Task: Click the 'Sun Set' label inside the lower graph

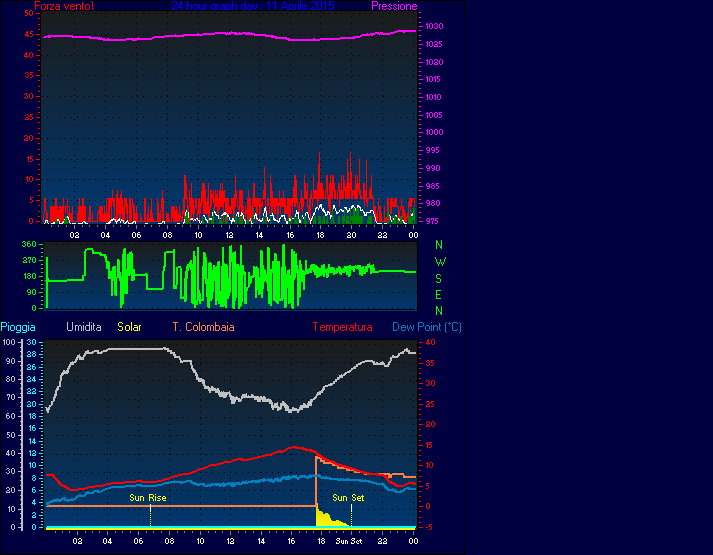Action: coord(348,498)
